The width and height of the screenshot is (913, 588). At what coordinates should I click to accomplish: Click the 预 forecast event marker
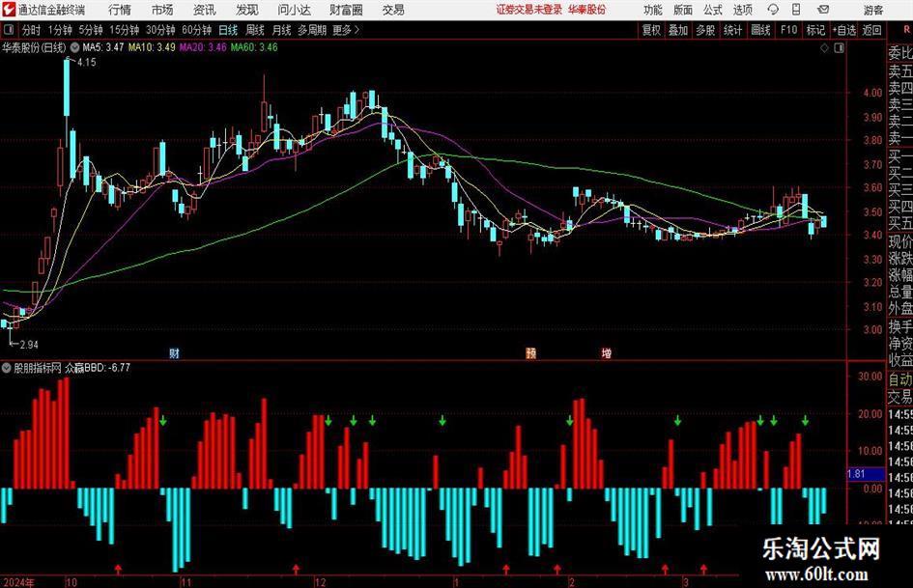point(530,353)
